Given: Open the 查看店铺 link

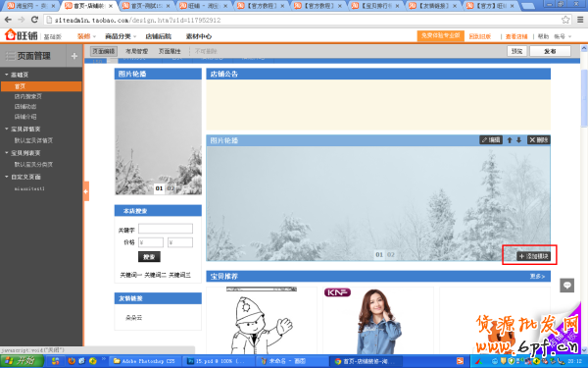Looking at the screenshot, I should tap(516, 36).
